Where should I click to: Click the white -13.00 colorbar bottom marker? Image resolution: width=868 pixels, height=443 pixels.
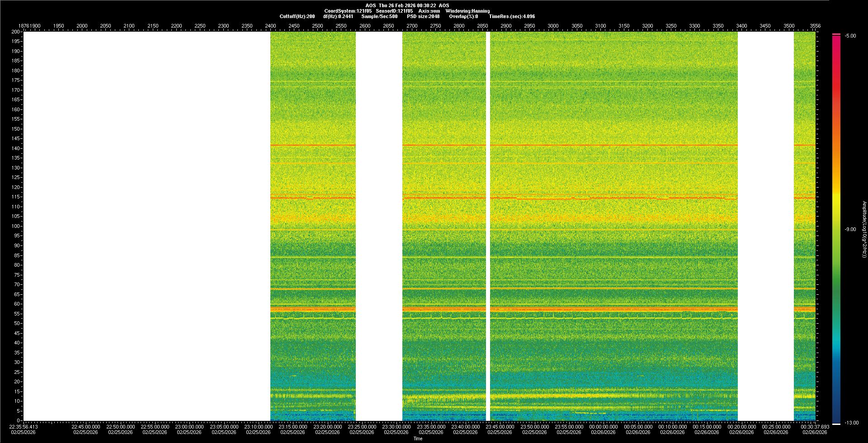point(836,424)
